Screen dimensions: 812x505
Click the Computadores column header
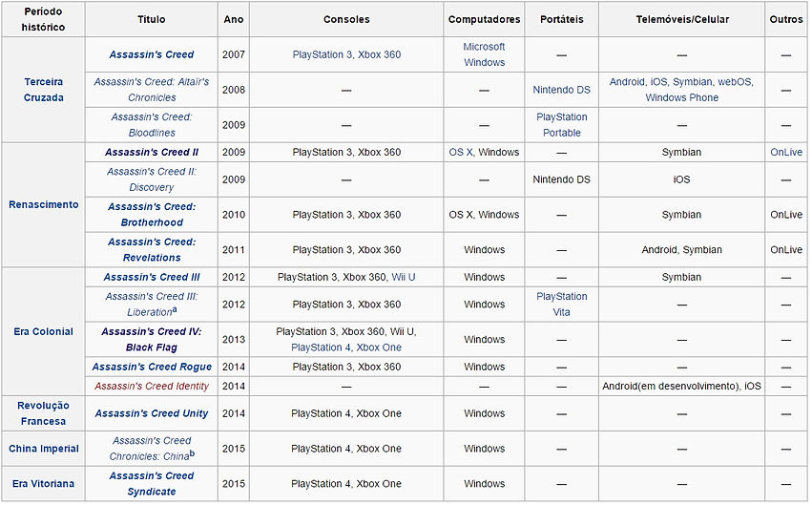click(x=484, y=19)
